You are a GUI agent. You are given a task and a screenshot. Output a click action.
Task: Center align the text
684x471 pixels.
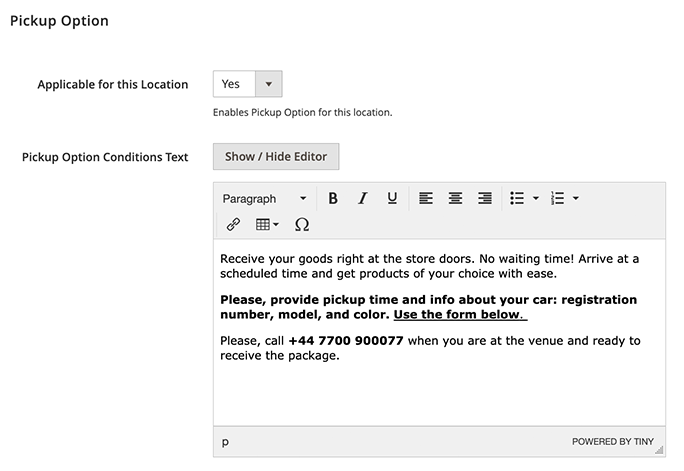coord(455,199)
